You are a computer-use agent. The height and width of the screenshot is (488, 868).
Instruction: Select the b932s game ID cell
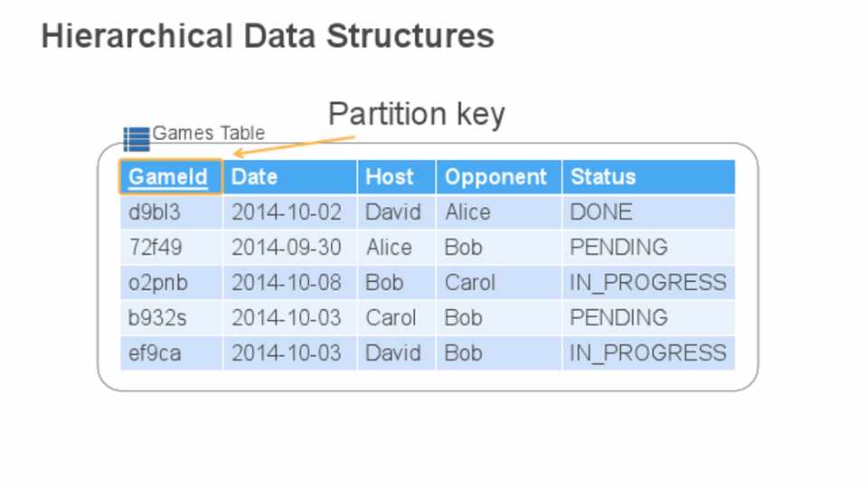(158, 318)
